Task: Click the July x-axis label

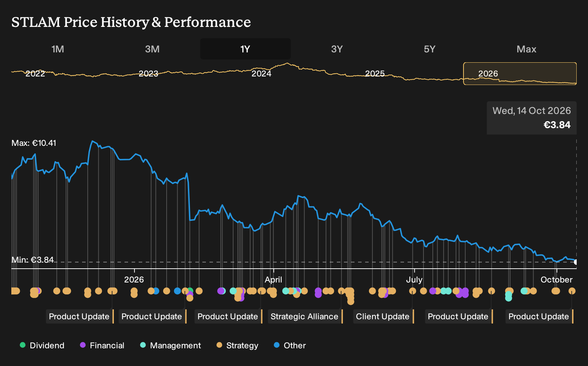Action: pos(414,280)
